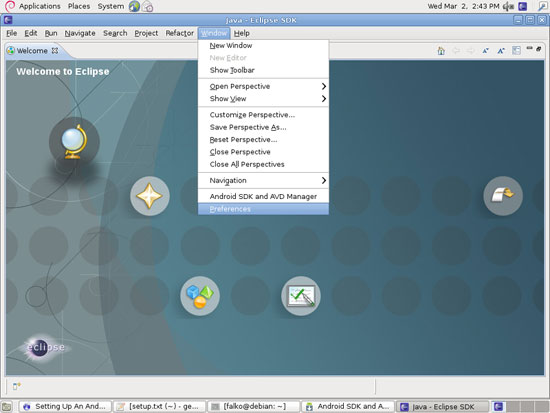Open the Applications menu in top panel

pyautogui.click(x=40, y=6)
